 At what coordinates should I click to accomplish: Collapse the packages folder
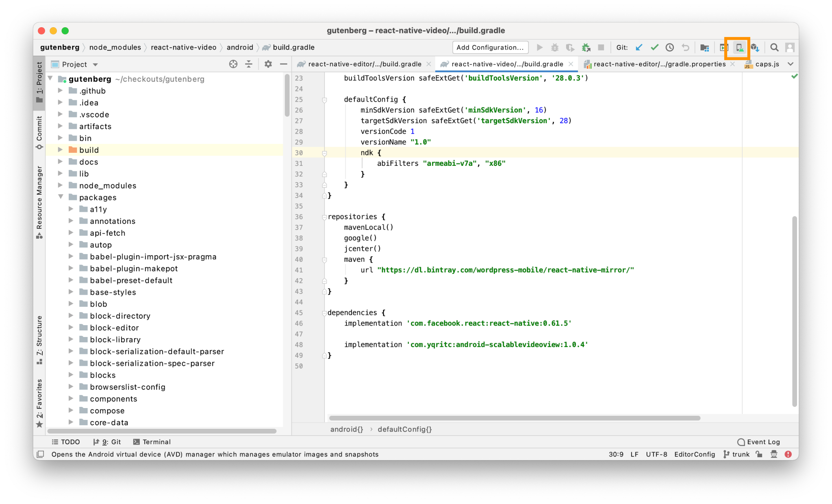(61, 197)
